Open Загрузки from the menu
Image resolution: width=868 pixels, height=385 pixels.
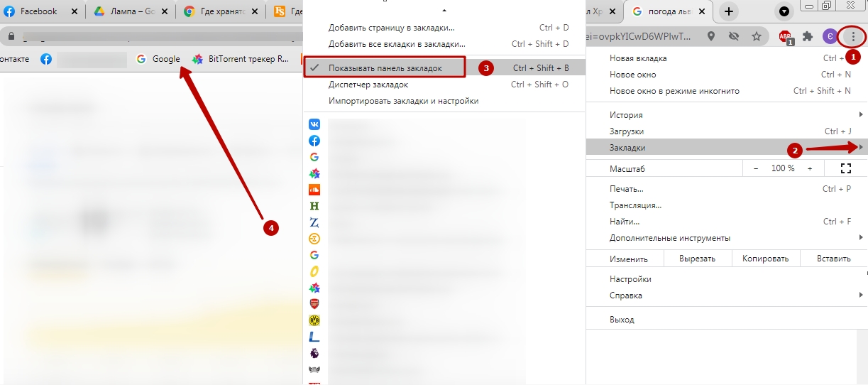pyautogui.click(x=727, y=131)
